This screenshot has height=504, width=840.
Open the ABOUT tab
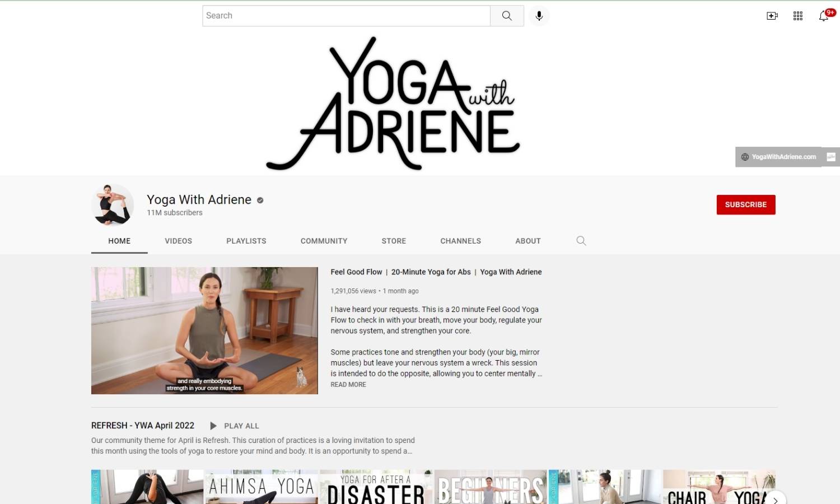tap(528, 241)
